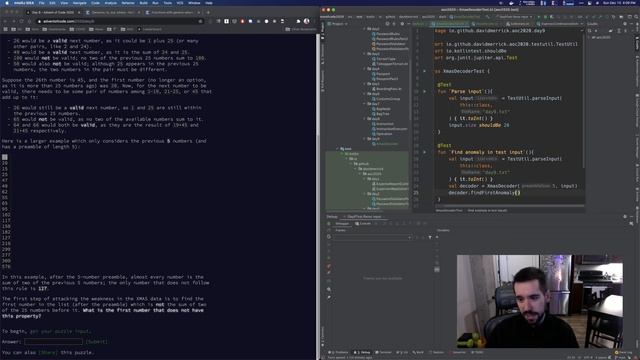
Task: Open the Problems tool window button
Action: 339,352
